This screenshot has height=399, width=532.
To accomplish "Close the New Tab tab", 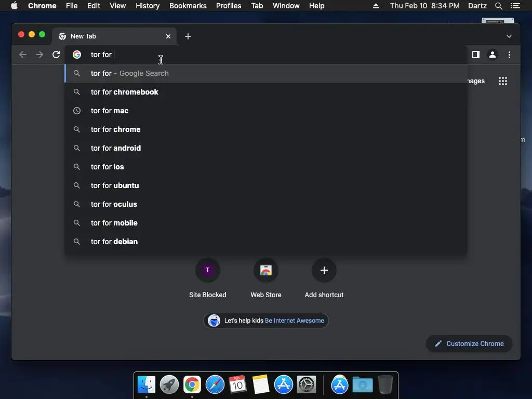I will pos(168,36).
